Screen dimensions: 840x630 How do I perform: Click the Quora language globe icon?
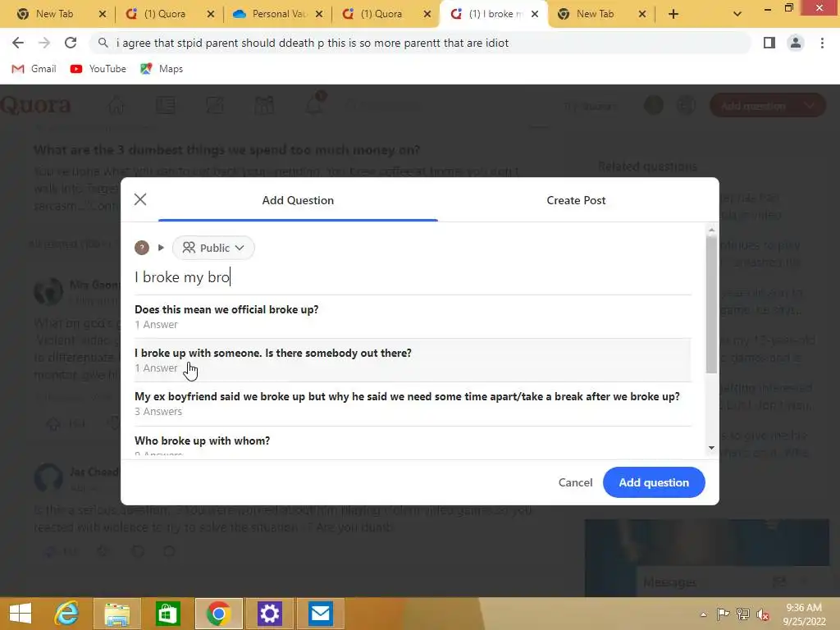pos(687,106)
